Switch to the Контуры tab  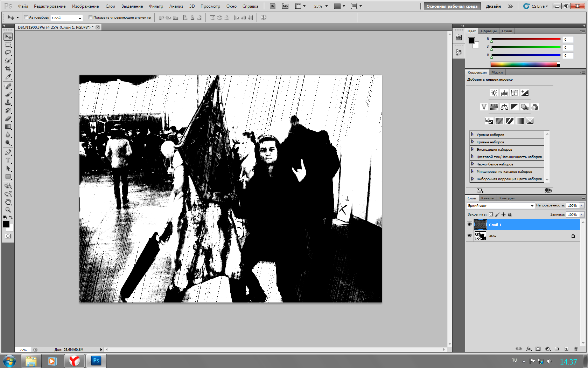[x=507, y=198]
